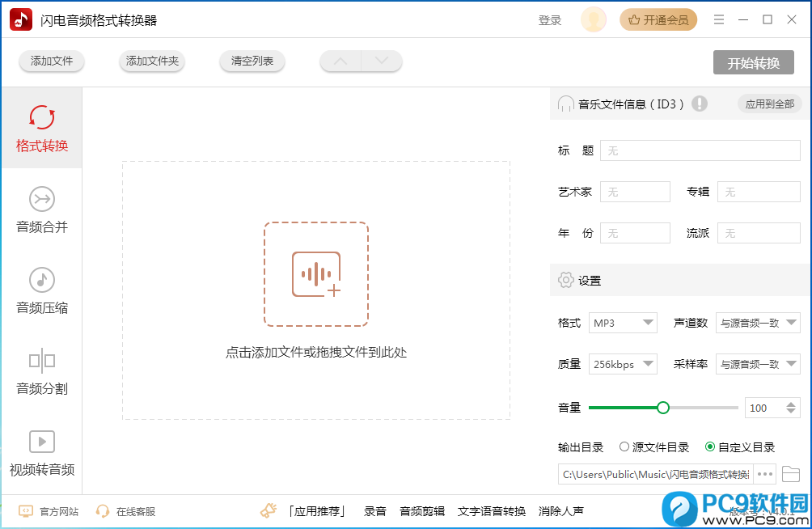Open the 声道数 channels dropdown
The height and width of the screenshot is (529, 812).
[758, 323]
